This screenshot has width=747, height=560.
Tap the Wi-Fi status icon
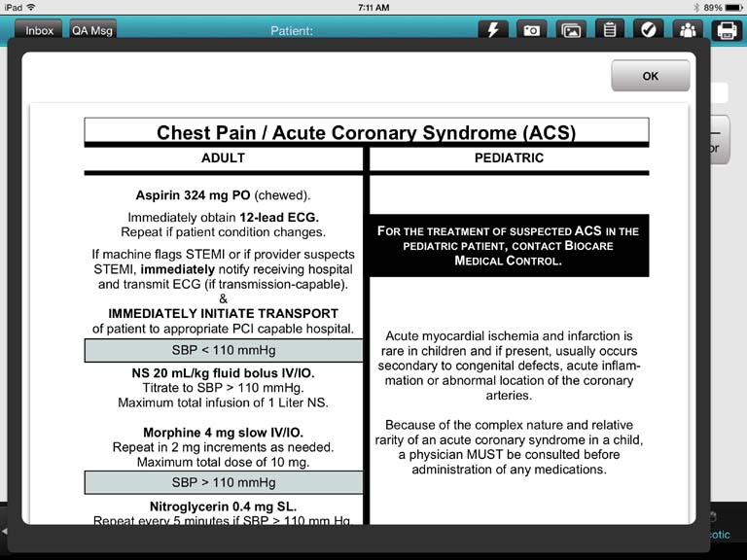point(31,7)
